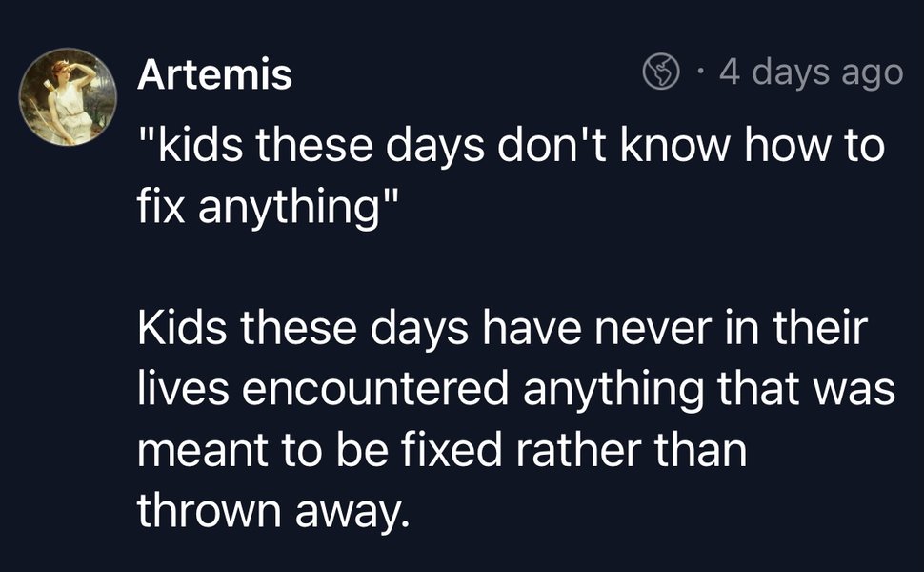This screenshot has width=924, height=572.
Task: Open Artemis's profile picture
Action: pyautogui.click(x=70, y=97)
